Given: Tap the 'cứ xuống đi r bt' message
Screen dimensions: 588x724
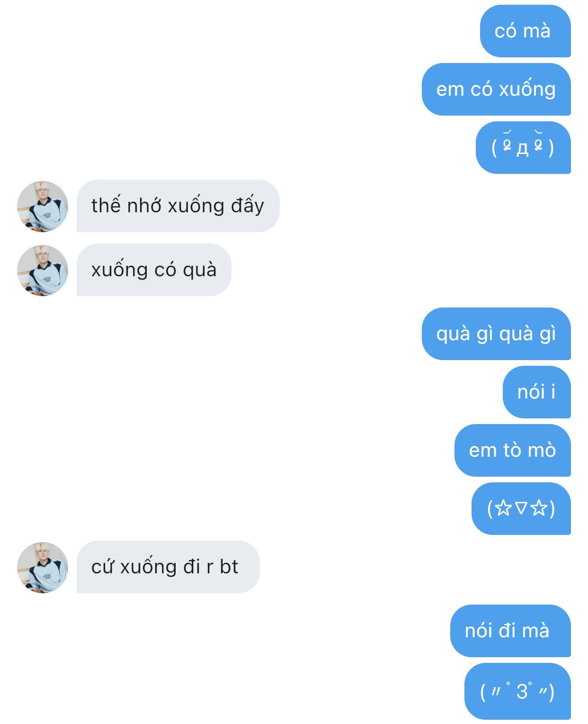Looking at the screenshot, I should click(x=168, y=567).
